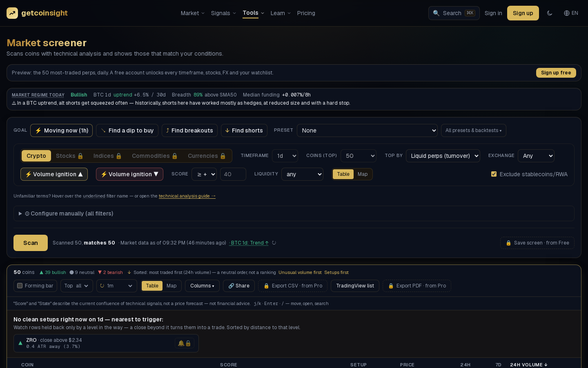588x368 pixels.
Task: Switch filter view toggle to Map
Action: 363,174
